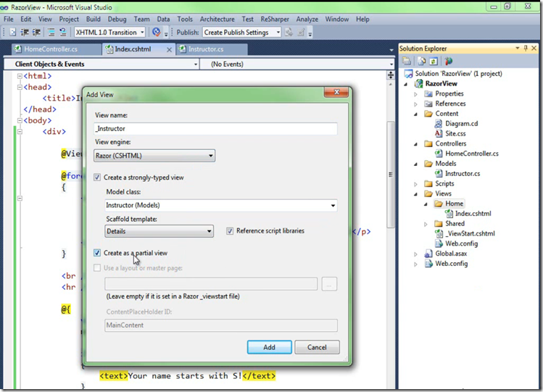Click ASP.NET Configuration globe icon in Solution Explorer
This screenshot has height=392, width=543.
449,62
